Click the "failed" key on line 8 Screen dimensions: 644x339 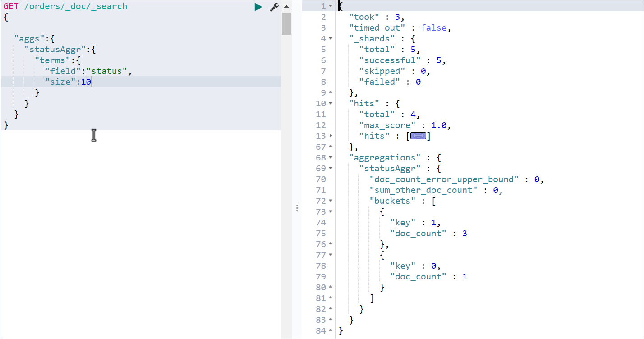[380, 82]
